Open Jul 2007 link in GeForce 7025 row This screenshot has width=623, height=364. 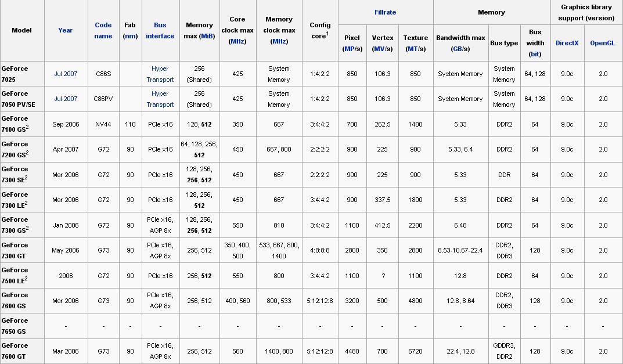66,74
